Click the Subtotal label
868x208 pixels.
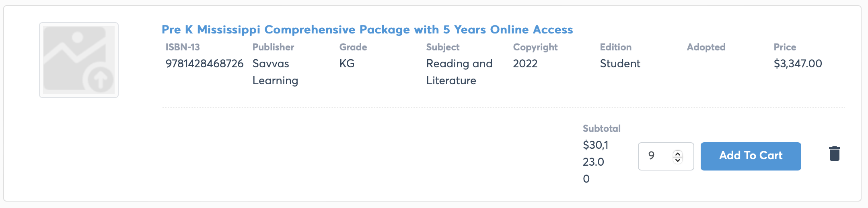tap(601, 129)
